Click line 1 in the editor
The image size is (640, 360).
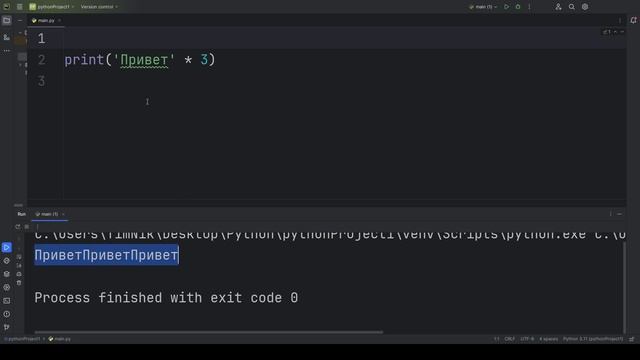coord(345,38)
